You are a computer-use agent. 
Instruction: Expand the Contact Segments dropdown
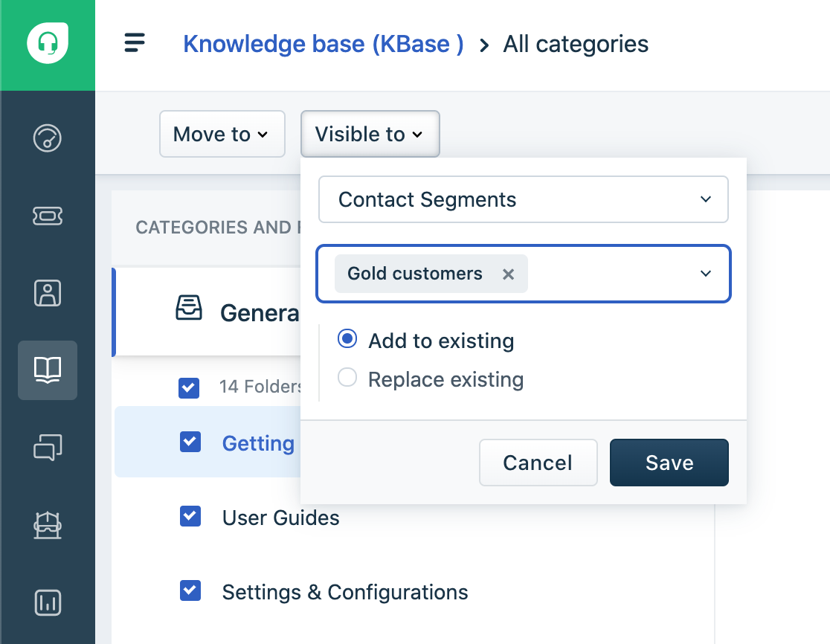coord(523,199)
